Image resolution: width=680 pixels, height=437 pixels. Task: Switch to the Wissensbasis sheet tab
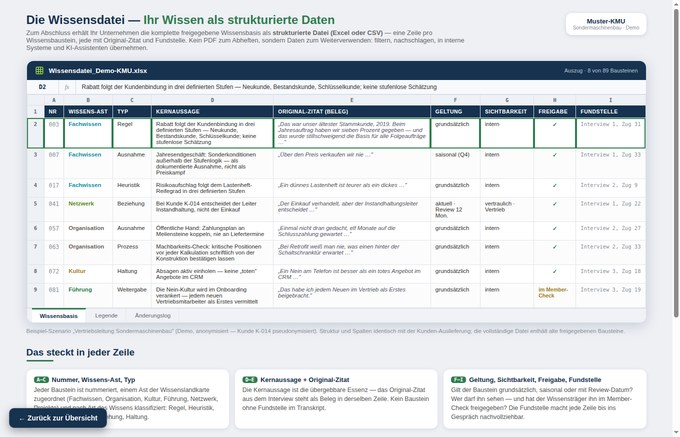coord(59,316)
